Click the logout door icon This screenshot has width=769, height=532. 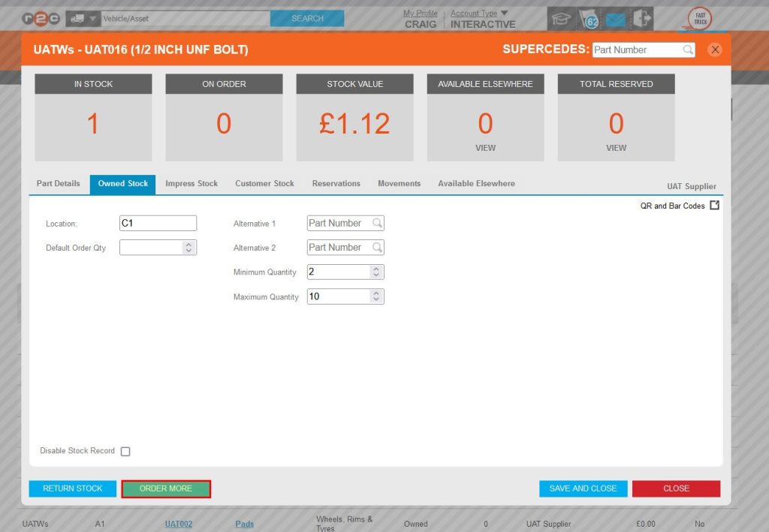(642, 18)
